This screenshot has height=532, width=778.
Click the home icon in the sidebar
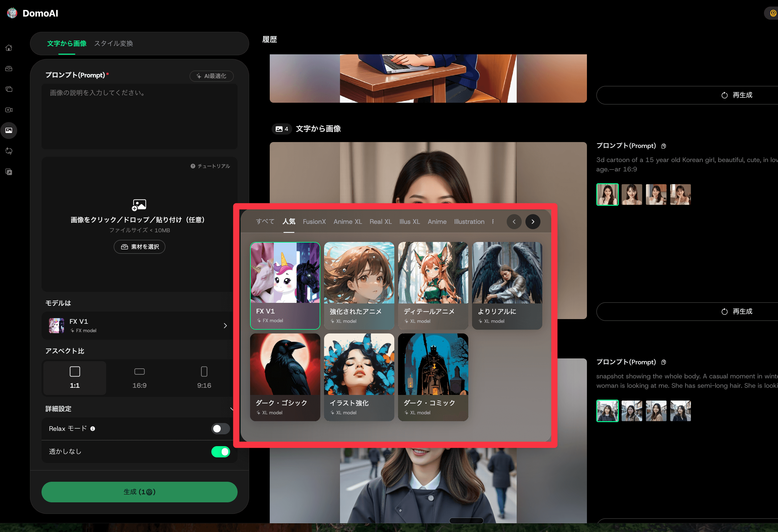(x=9, y=48)
